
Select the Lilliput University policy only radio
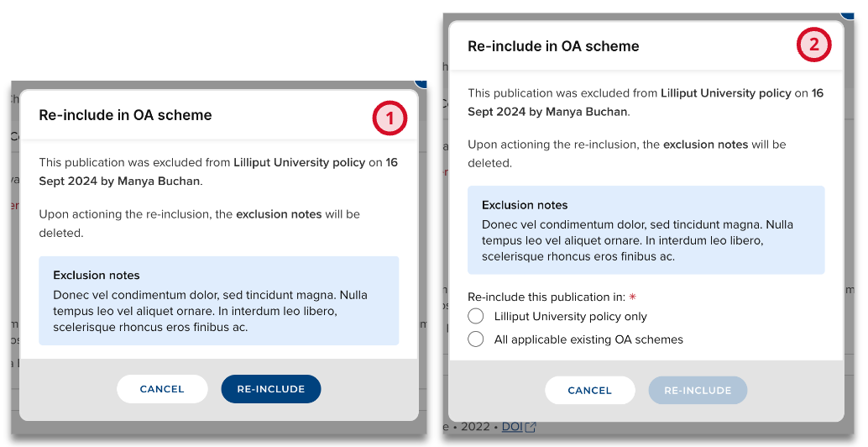tap(476, 317)
